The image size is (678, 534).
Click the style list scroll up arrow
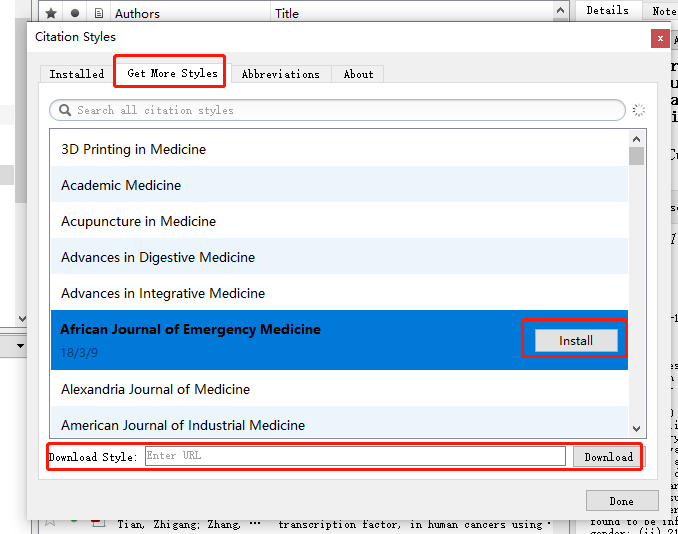click(636, 139)
